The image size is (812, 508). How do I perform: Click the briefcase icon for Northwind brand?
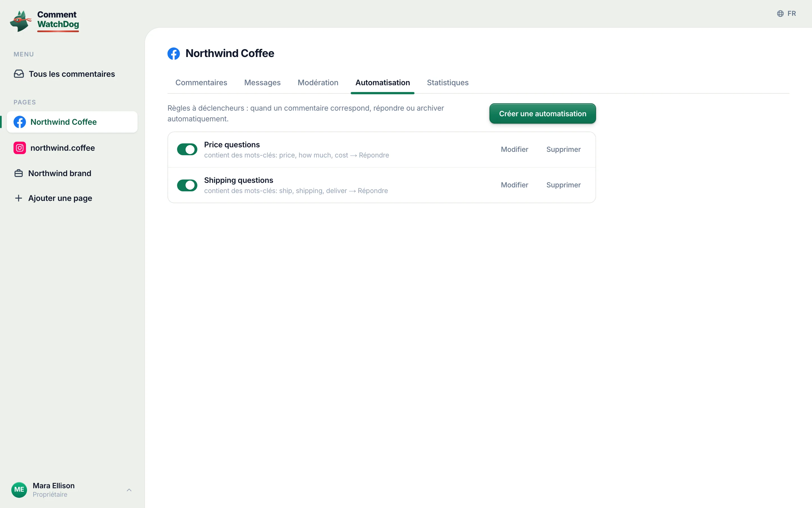coord(19,173)
